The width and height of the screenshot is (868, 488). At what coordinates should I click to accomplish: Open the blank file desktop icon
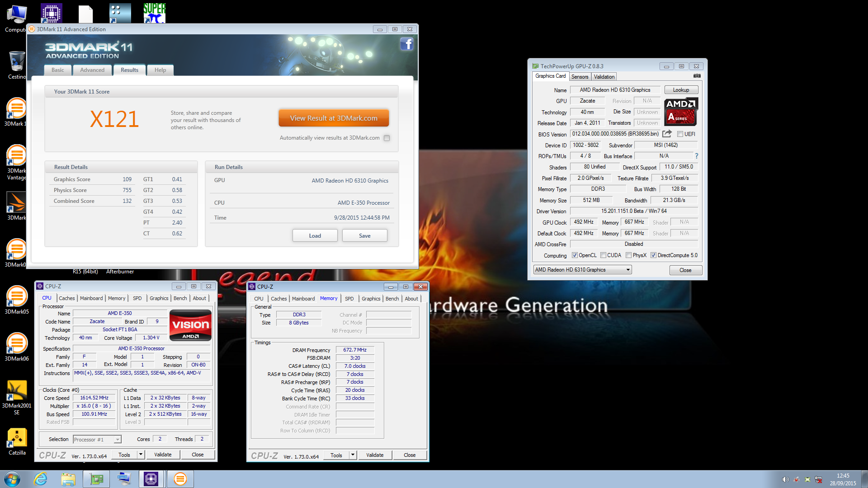coord(85,14)
